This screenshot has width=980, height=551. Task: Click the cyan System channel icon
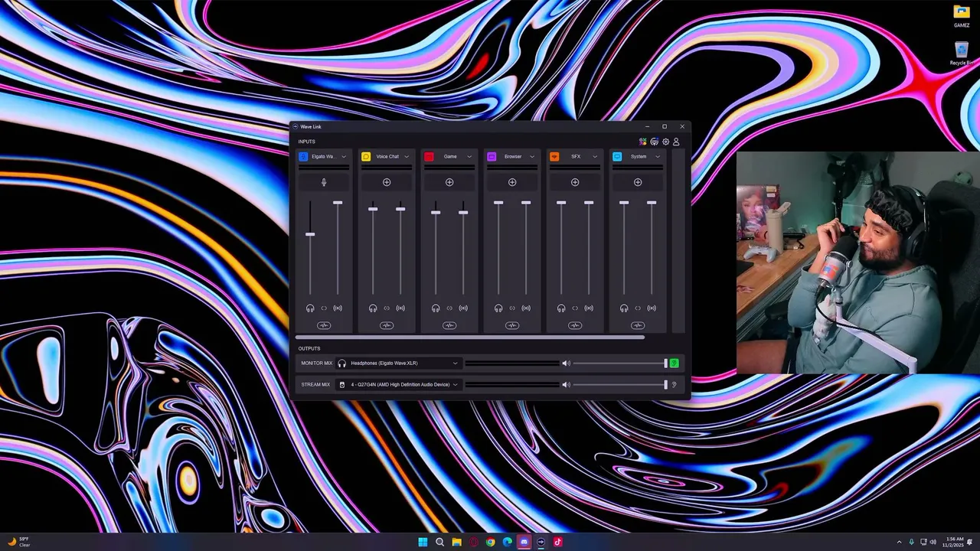pyautogui.click(x=617, y=156)
